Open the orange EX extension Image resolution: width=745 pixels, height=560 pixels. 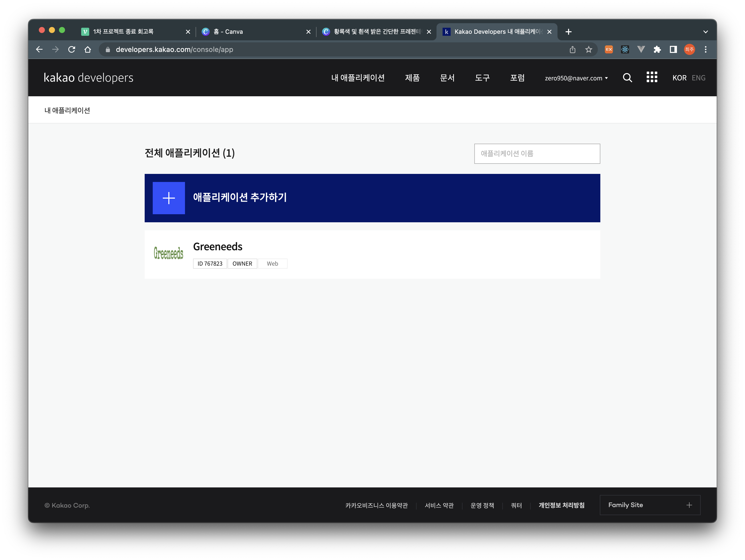(x=609, y=49)
